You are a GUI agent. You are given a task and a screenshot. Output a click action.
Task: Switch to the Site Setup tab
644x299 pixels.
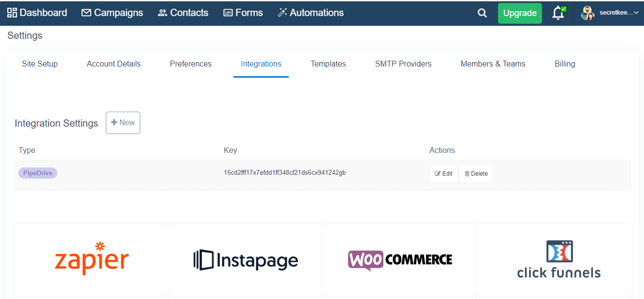(40, 64)
